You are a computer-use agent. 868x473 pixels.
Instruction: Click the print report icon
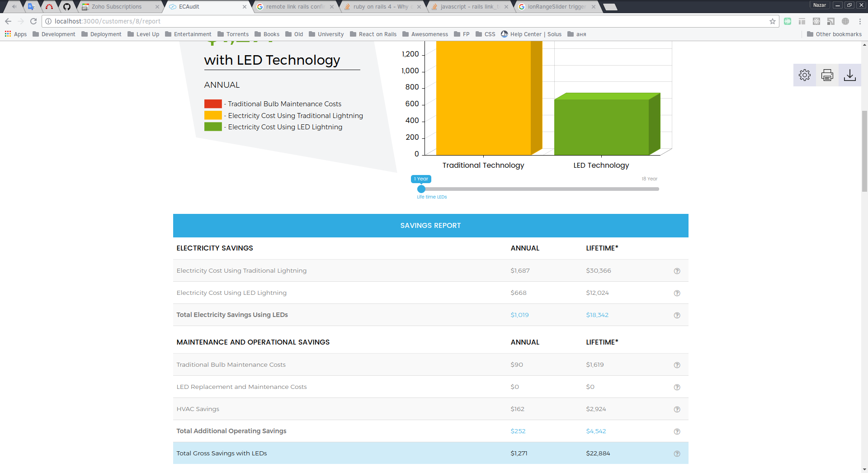(827, 75)
